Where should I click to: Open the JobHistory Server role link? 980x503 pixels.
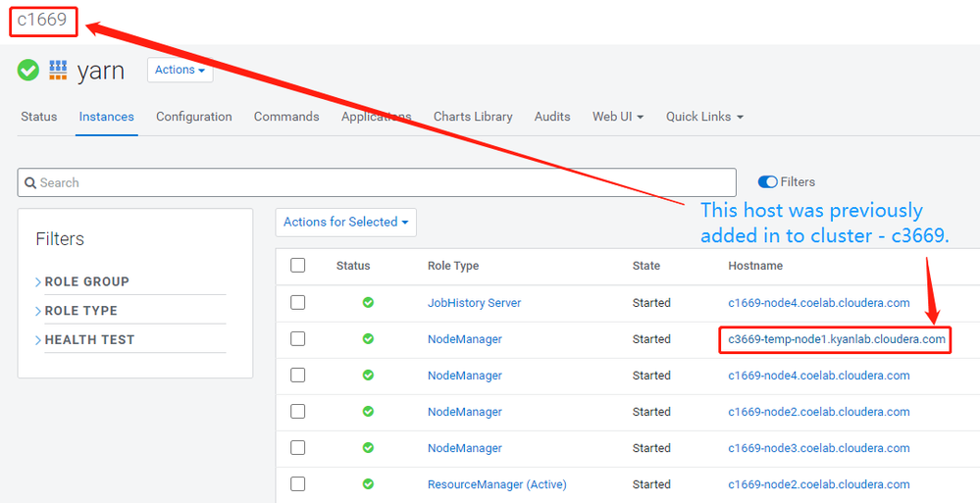pos(475,302)
